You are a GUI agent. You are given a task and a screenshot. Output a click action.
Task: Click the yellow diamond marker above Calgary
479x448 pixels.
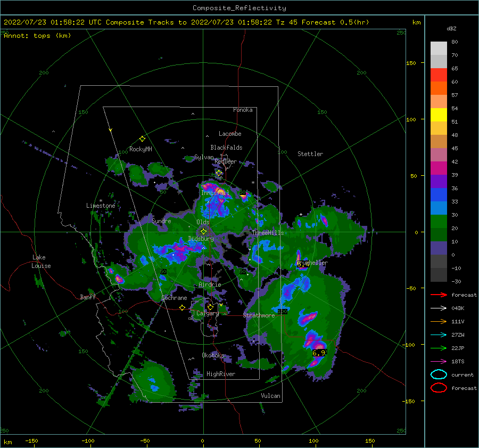click(x=210, y=307)
